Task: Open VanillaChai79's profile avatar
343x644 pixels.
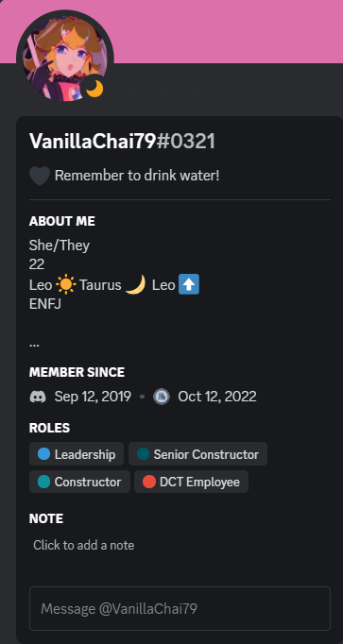Action: [64, 58]
